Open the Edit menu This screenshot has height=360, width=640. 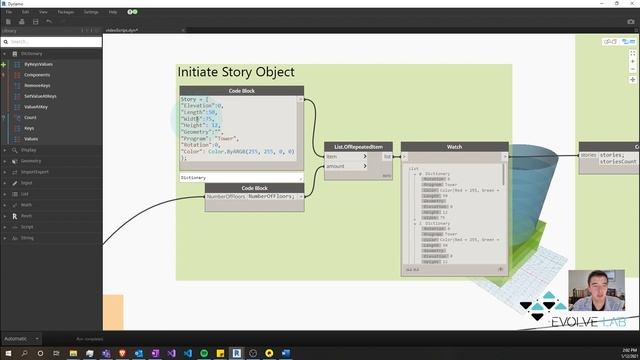point(25,12)
